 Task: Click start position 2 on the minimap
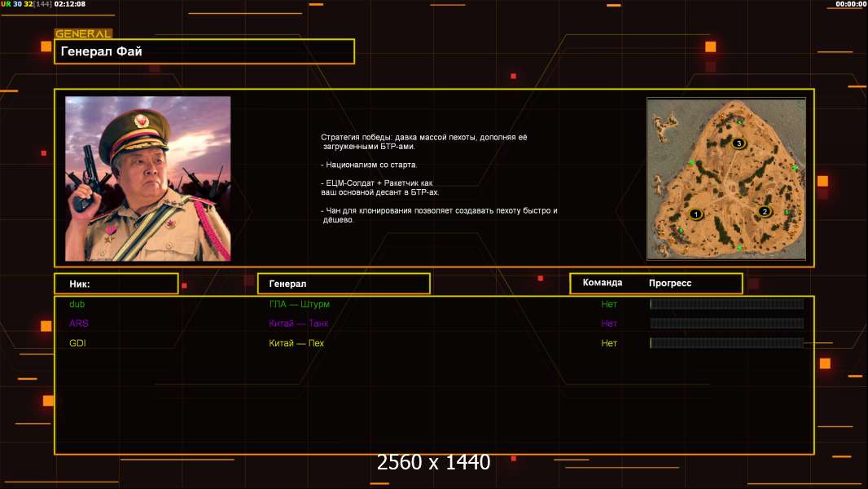764,211
